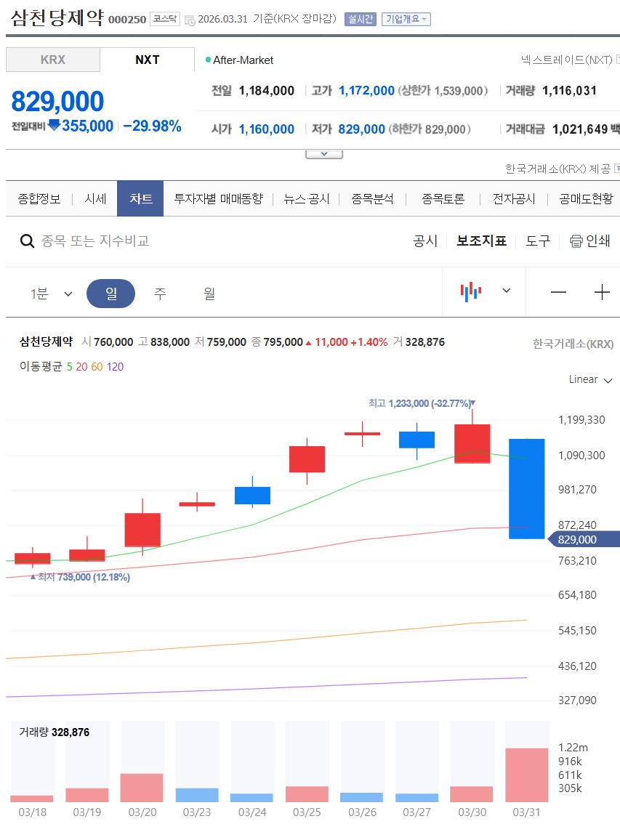Select the 일 daily period button
620x840 pixels.
click(110, 294)
